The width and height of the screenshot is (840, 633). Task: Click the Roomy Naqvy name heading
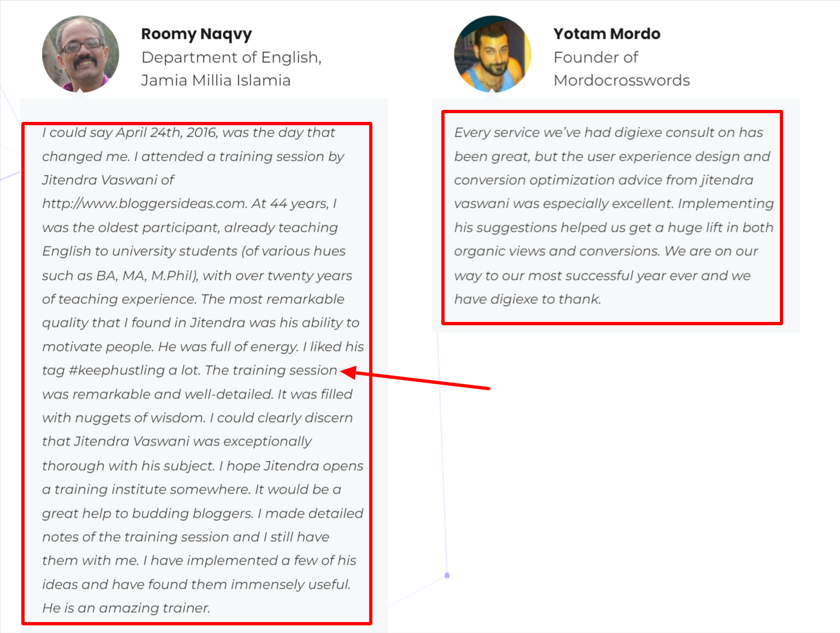[x=196, y=34]
